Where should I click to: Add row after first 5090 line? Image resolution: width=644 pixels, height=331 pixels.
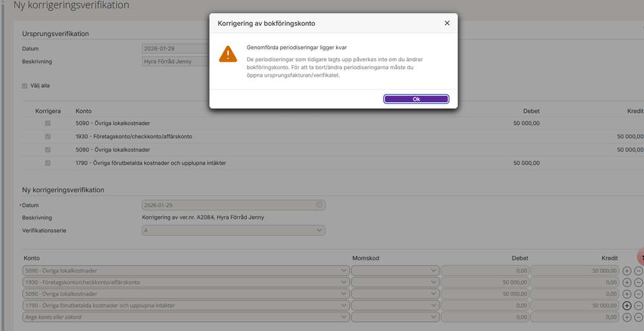coord(627,270)
